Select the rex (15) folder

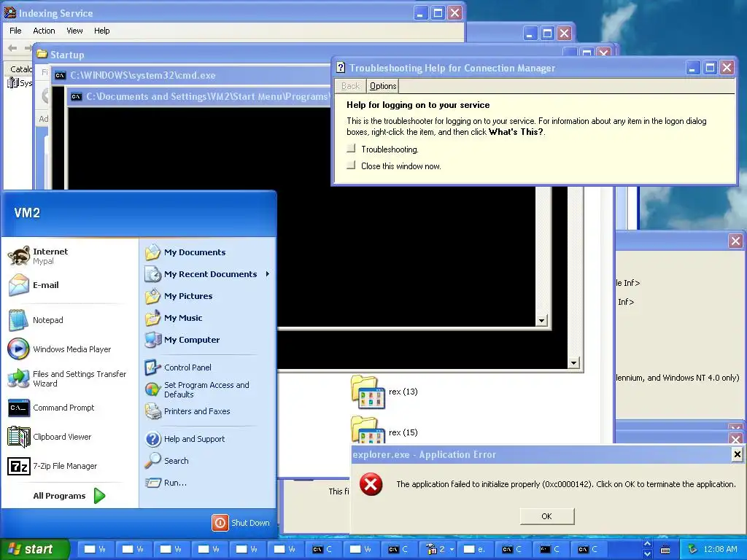point(384,431)
